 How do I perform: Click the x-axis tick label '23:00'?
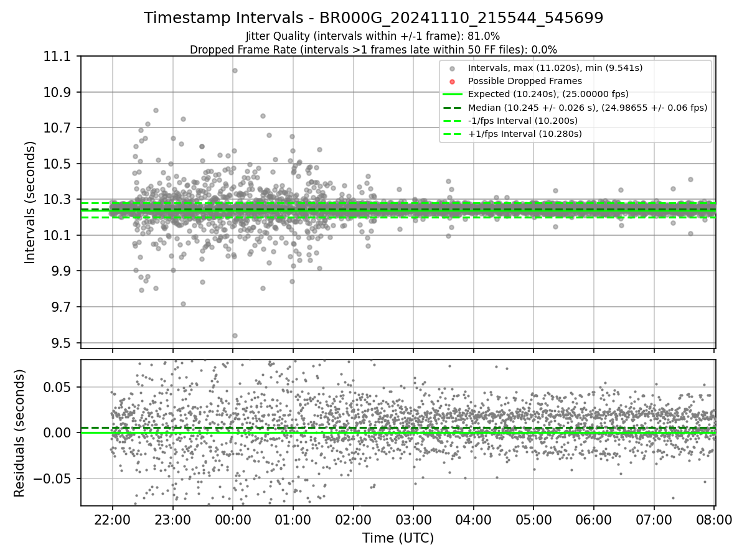point(172,520)
